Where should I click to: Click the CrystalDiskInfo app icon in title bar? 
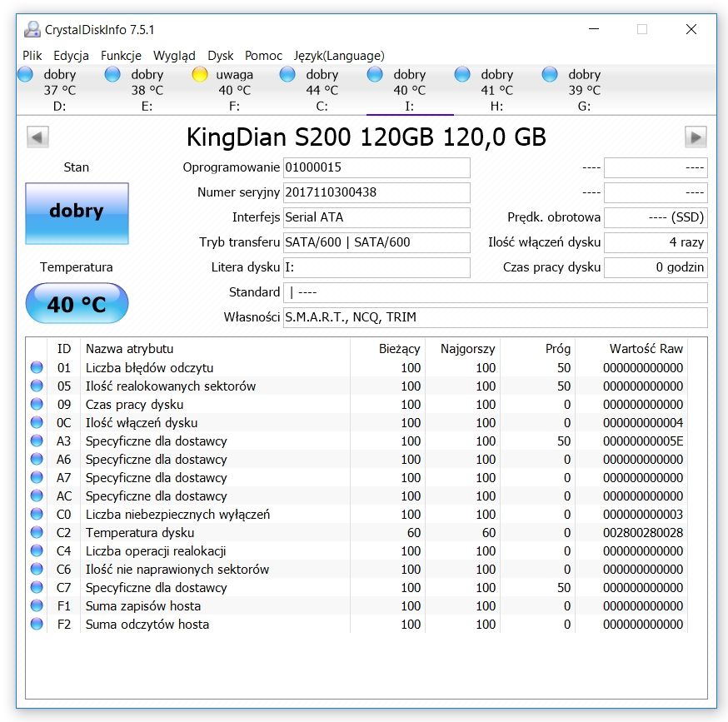[x=32, y=30]
